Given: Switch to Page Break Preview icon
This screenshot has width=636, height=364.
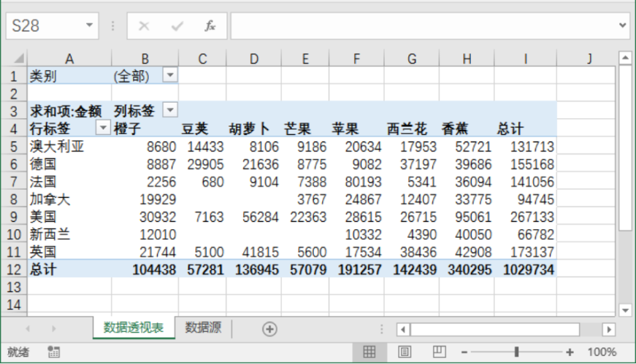Looking at the screenshot, I should (440, 352).
